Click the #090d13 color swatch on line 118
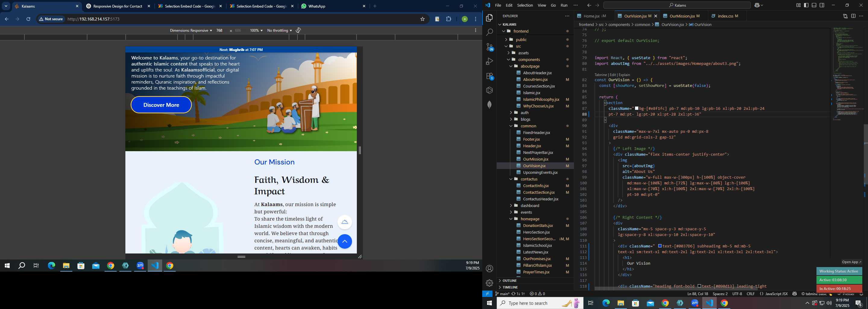 click(700, 286)
